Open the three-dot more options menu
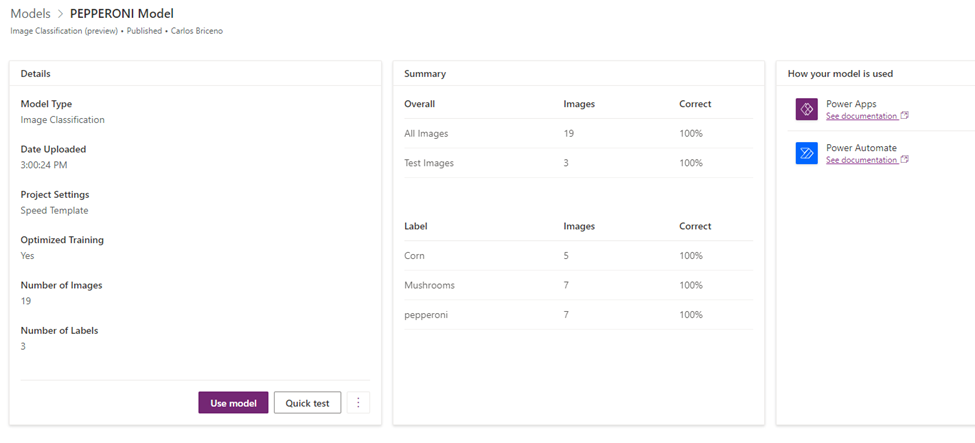The width and height of the screenshot is (975, 443). (x=358, y=403)
